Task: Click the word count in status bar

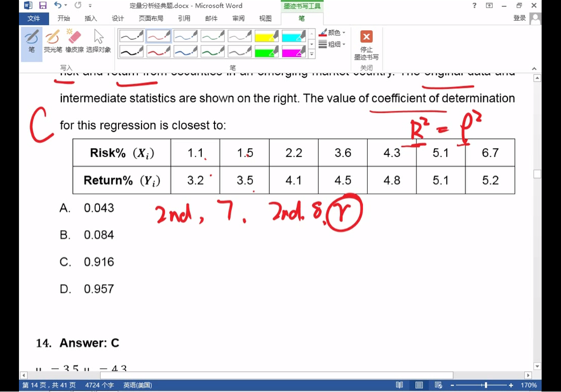Action: click(x=100, y=385)
